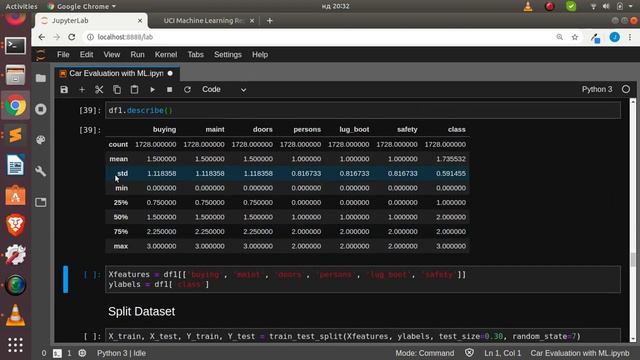The image size is (640, 360).
Task: Click the Xfeatures code cell
Action: tap(363, 279)
